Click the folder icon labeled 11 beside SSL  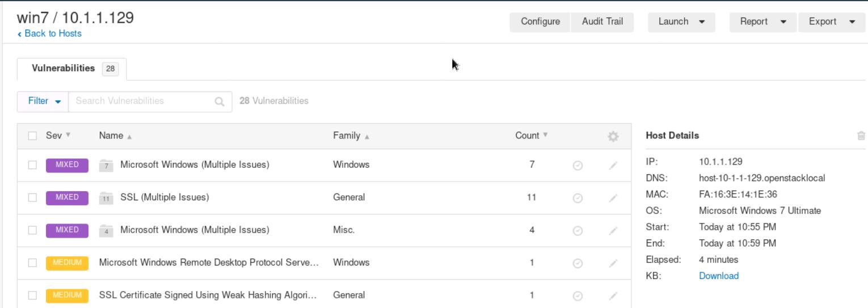106,199
